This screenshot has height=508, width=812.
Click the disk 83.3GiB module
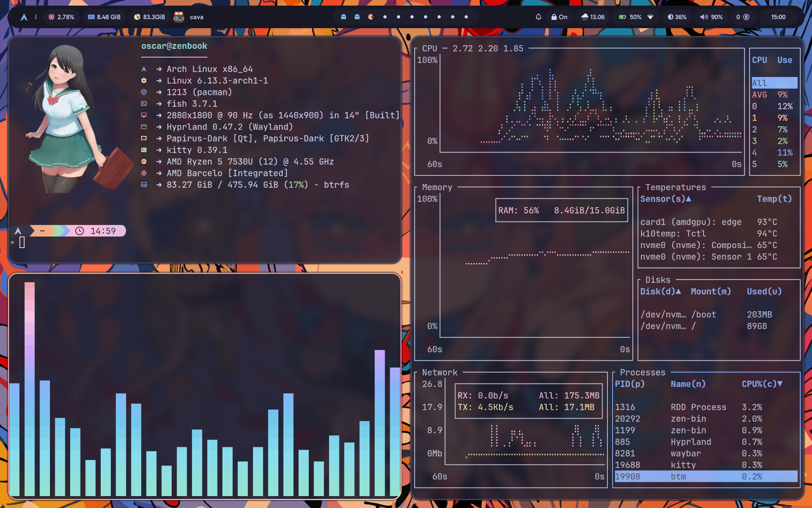click(x=149, y=17)
